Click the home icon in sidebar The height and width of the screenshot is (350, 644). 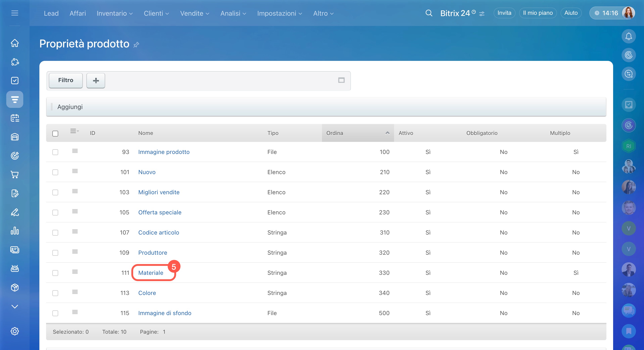pos(15,43)
